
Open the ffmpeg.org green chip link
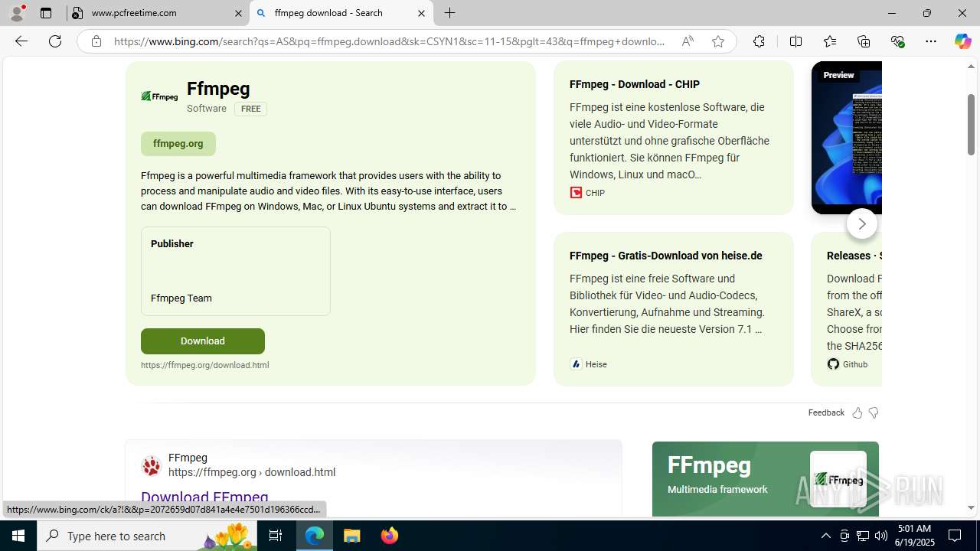tap(178, 143)
